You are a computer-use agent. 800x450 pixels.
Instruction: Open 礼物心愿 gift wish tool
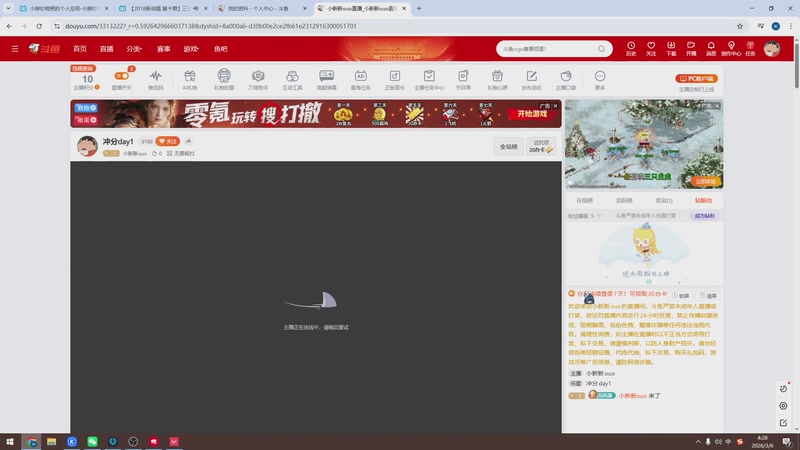click(x=497, y=80)
